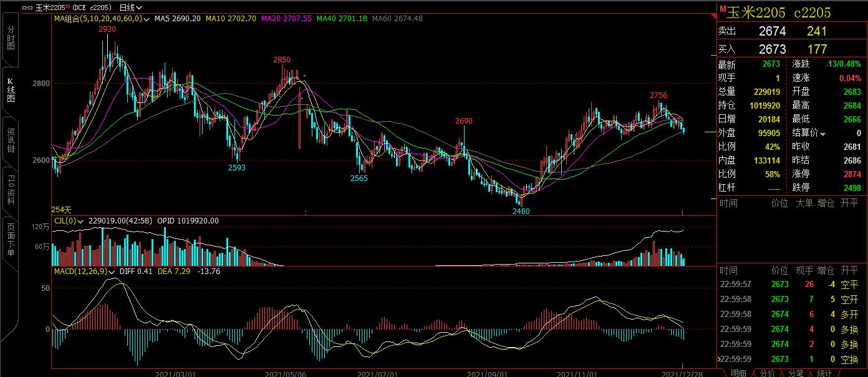Click the 2480 low price marker
Image resolution: width=868 pixels, height=377 pixels.
point(521,212)
